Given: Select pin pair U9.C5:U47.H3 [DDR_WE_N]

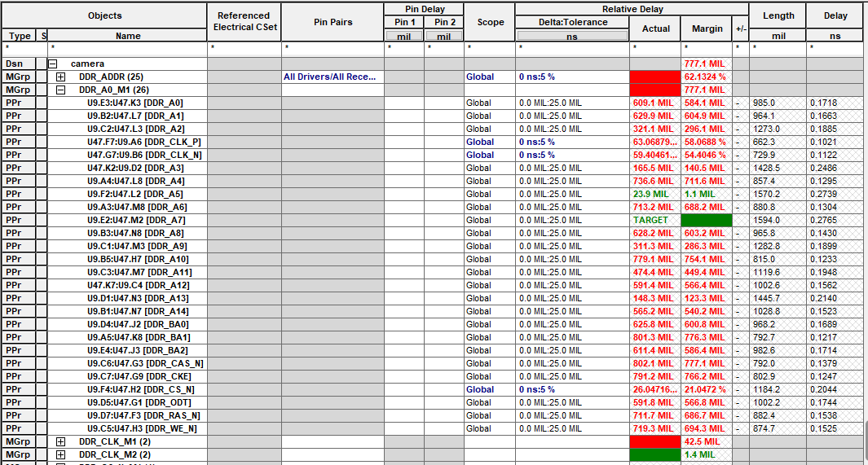Looking at the screenshot, I should [142, 428].
